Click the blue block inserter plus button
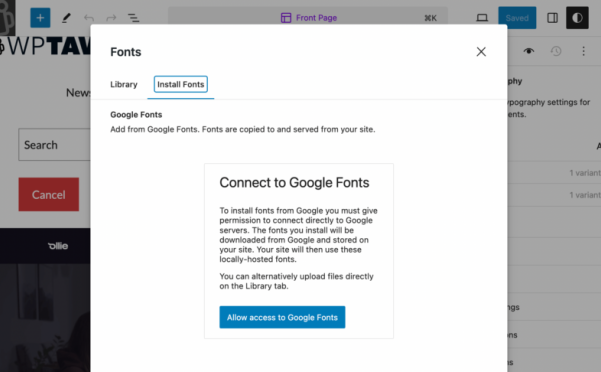 tap(40, 18)
